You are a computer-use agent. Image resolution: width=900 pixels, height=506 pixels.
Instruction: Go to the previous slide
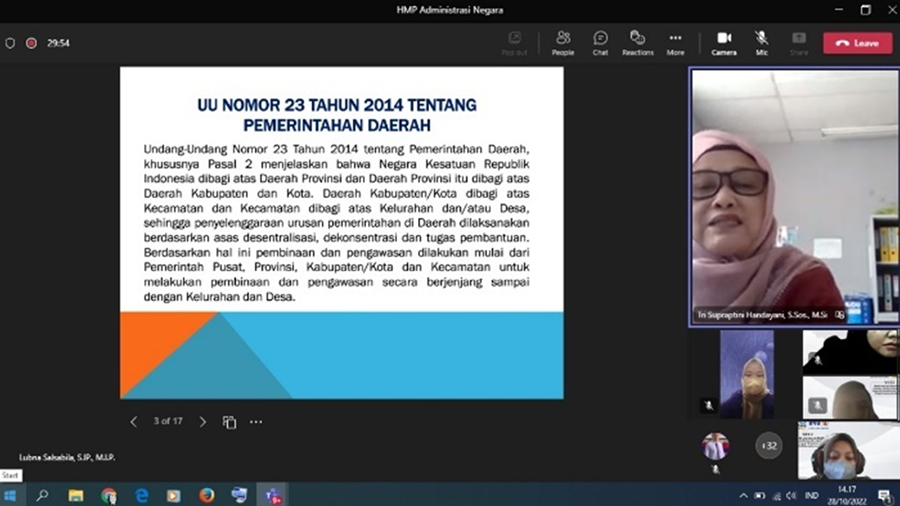pos(134,422)
